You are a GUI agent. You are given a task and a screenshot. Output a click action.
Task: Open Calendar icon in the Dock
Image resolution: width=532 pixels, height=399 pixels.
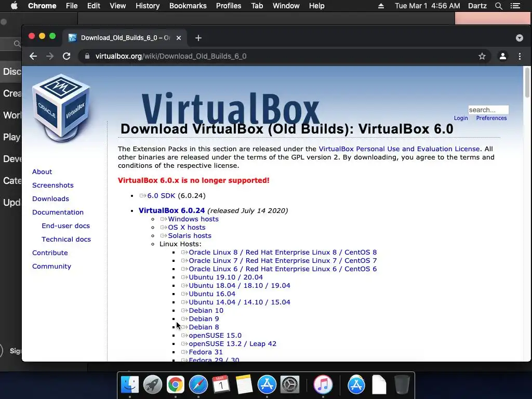pos(221,385)
